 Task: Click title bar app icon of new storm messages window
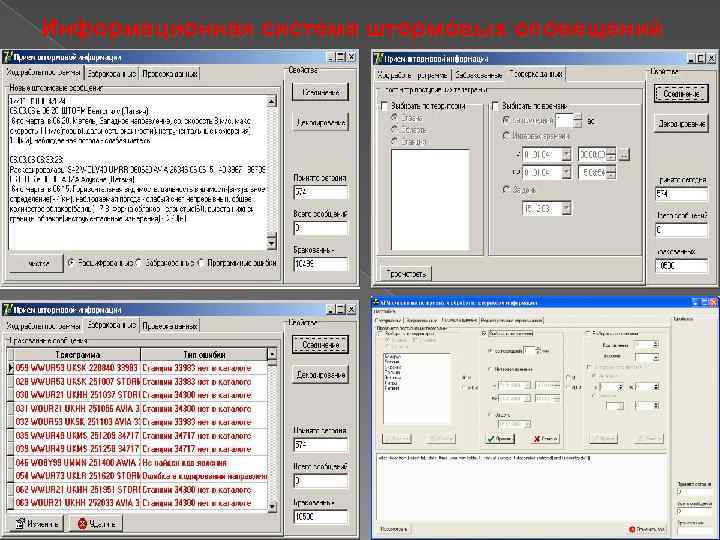(x=7, y=57)
